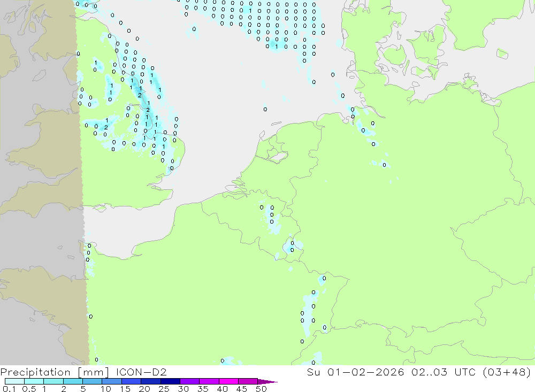Click the 'ICON-D2' model name
Image resolution: width=535 pixels, height=392 pixels.
tap(141, 372)
